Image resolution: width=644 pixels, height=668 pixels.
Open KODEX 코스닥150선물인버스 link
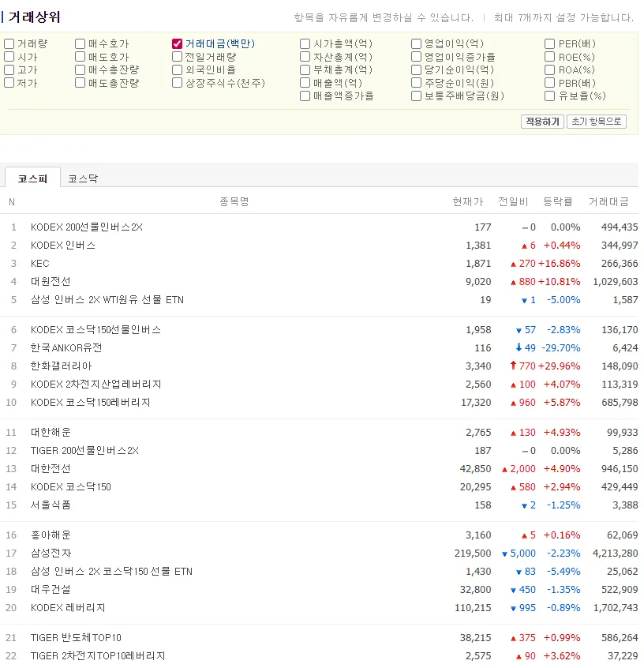[x=95, y=330]
